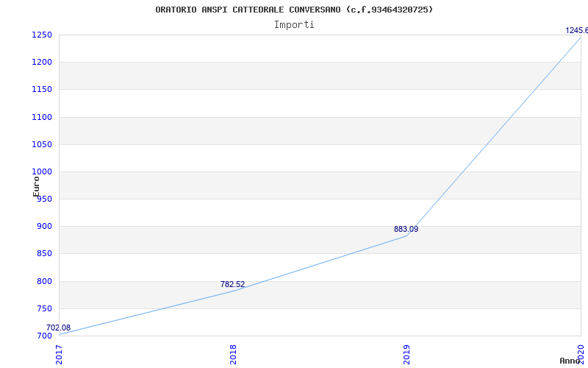Click the 850 y-axis tick label
Image resolution: width=588 pixels, height=368 pixels.
click(44, 254)
